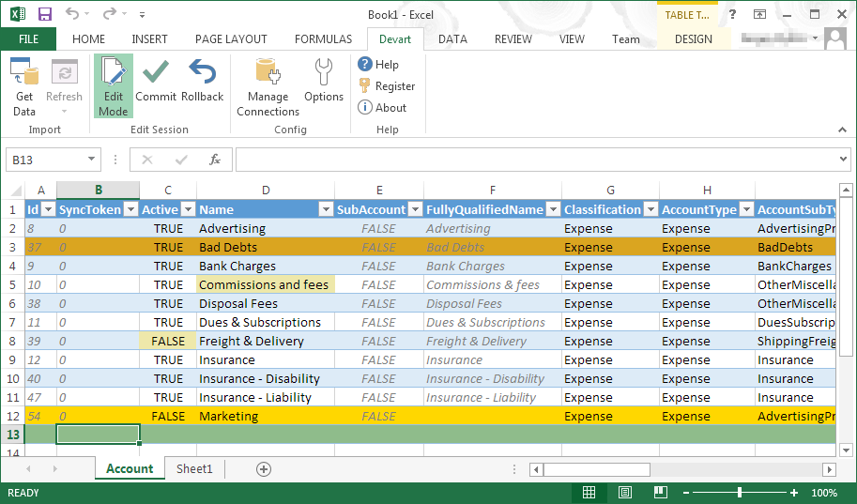The height and width of the screenshot is (504, 857).
Task: Select the 'Commissions and fees' cell
Action: [x=265, y=284]
